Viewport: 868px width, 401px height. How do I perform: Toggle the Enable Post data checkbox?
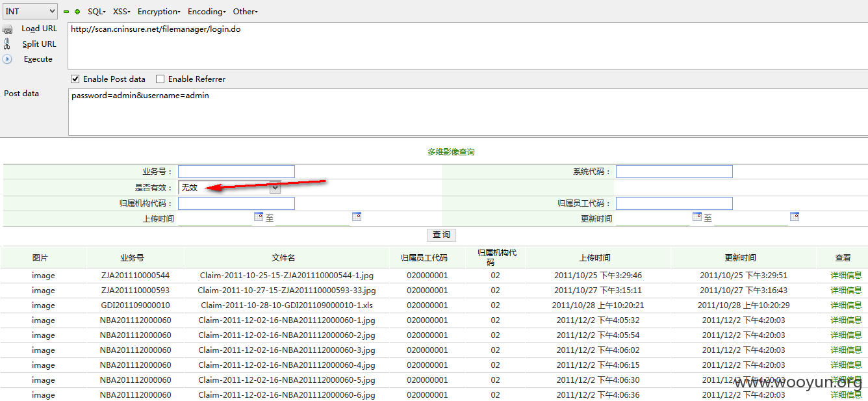pyautogui.click(x=75, y=79)
